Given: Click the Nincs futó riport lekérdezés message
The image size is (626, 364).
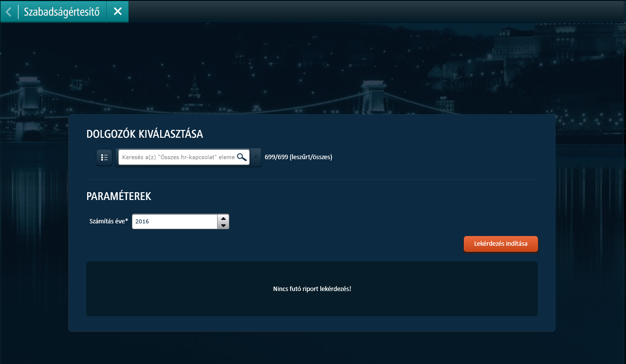Looking at the screenshot, I should click(x=312, y=289).
